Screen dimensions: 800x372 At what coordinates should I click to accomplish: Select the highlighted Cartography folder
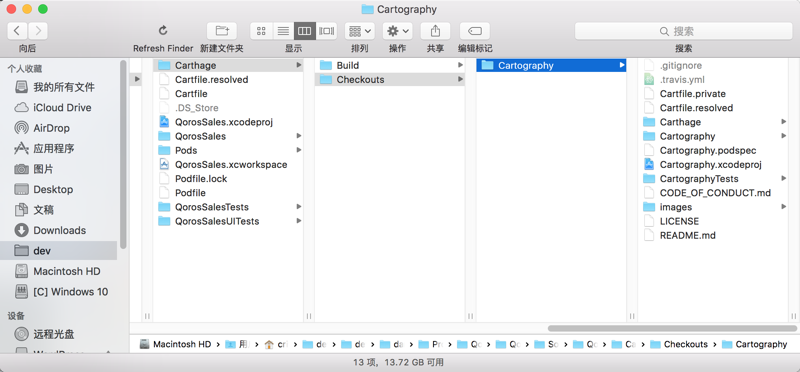click(551, 65)
